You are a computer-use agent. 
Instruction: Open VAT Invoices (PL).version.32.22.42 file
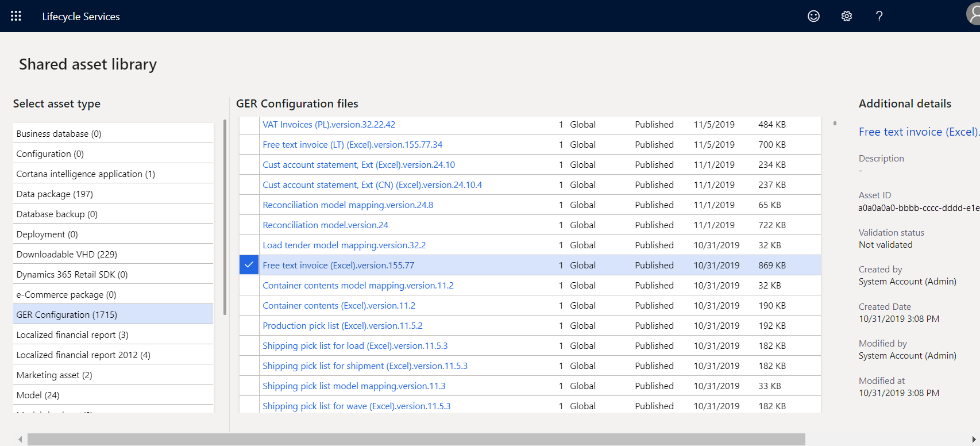[x=329, y=124]
